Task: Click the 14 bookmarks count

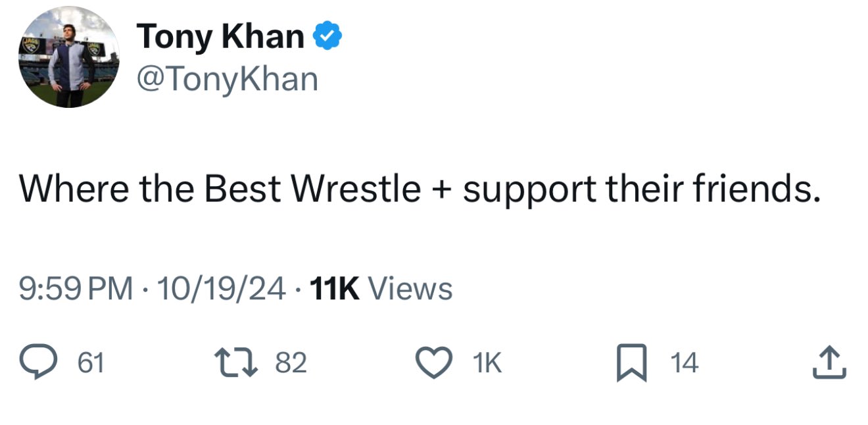Action: coord(684,363)
